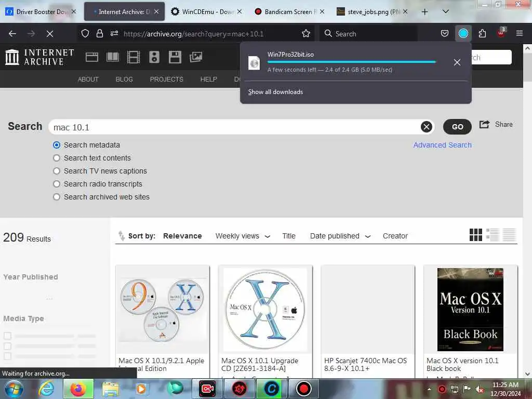Open the Web archive icon
Image resolution: width=532 pixels, height=399 pixels.
[92, 57]
